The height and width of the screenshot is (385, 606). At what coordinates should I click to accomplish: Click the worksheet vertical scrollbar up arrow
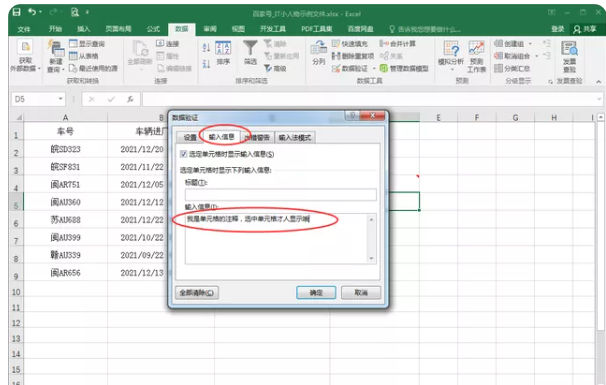pos(601,117)
